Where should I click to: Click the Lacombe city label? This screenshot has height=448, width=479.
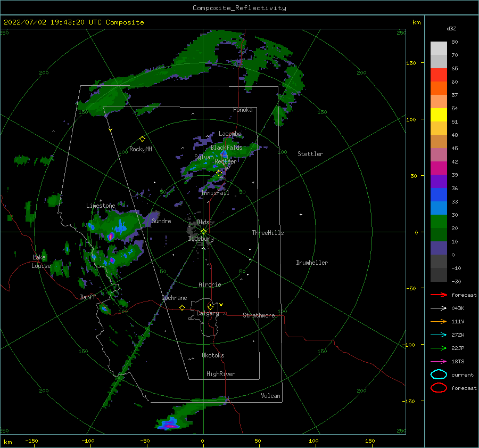click(230, 134)
